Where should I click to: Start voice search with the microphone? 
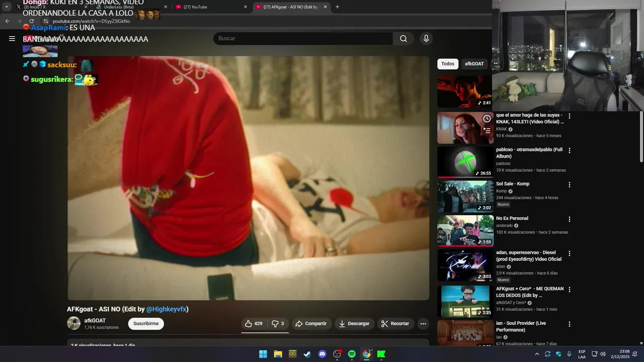[426, 38]
